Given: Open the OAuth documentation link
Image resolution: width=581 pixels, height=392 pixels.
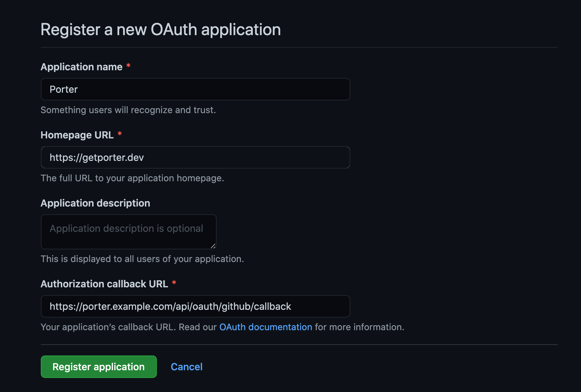Looking at the screenshot, I should 266,327.
